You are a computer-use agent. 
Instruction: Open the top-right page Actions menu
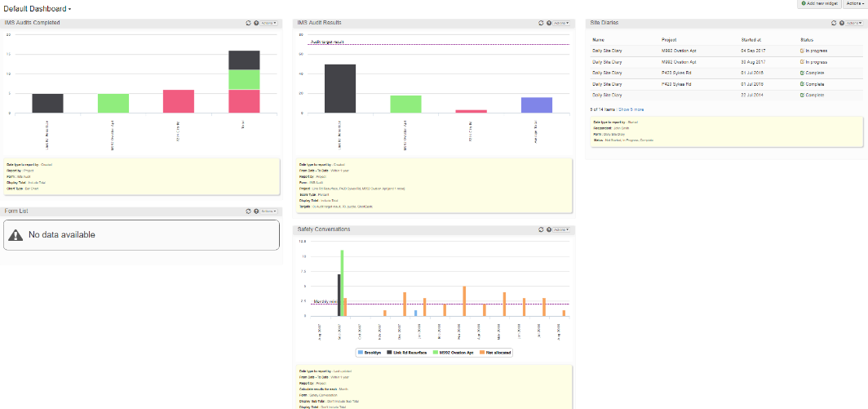click(x=855, y=4)
